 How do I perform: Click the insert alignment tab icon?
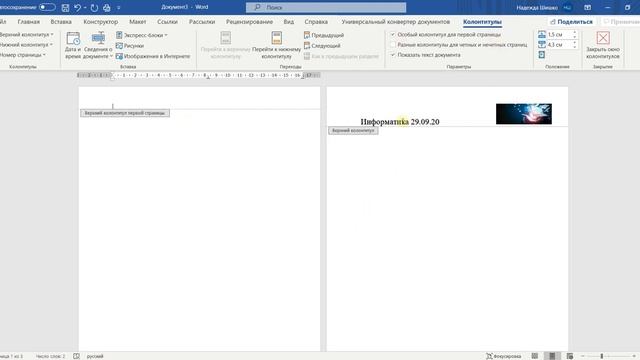pos(542,55)
